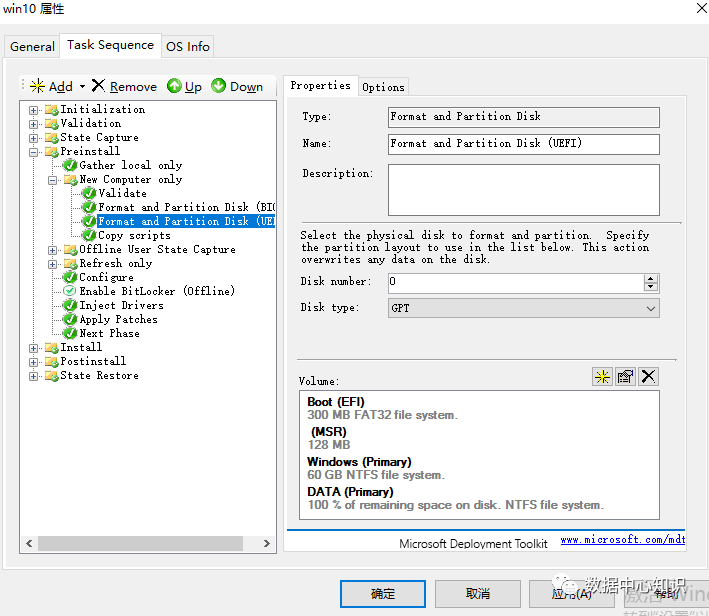Expand the Install group
The height and width of the screenshot is (616, 709).
tap(33, 348)
